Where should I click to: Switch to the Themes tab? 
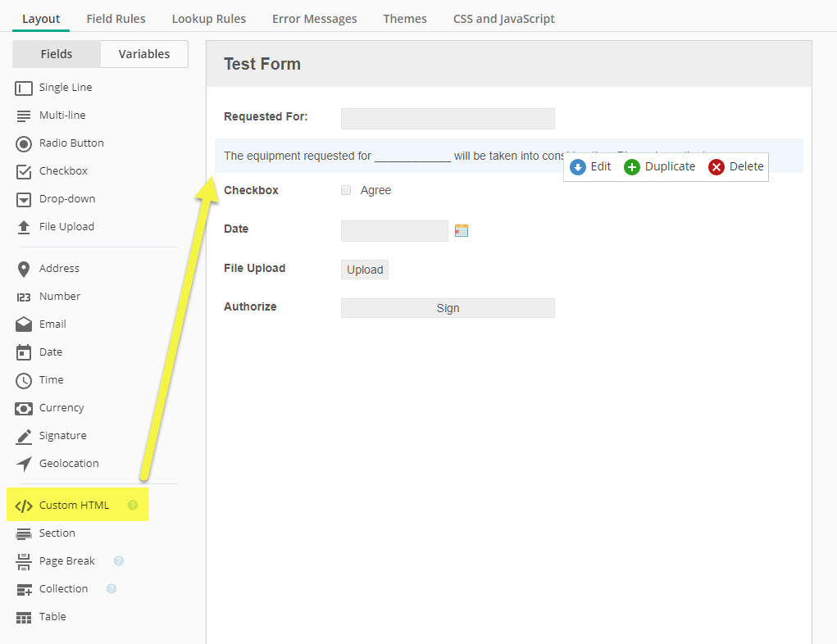[x=405, y=19]
